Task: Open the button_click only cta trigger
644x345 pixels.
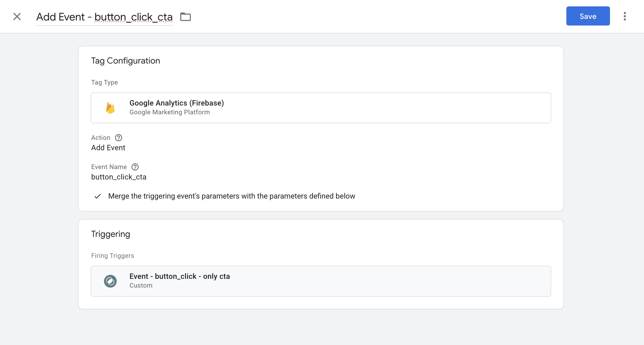Action: [321, 281]
